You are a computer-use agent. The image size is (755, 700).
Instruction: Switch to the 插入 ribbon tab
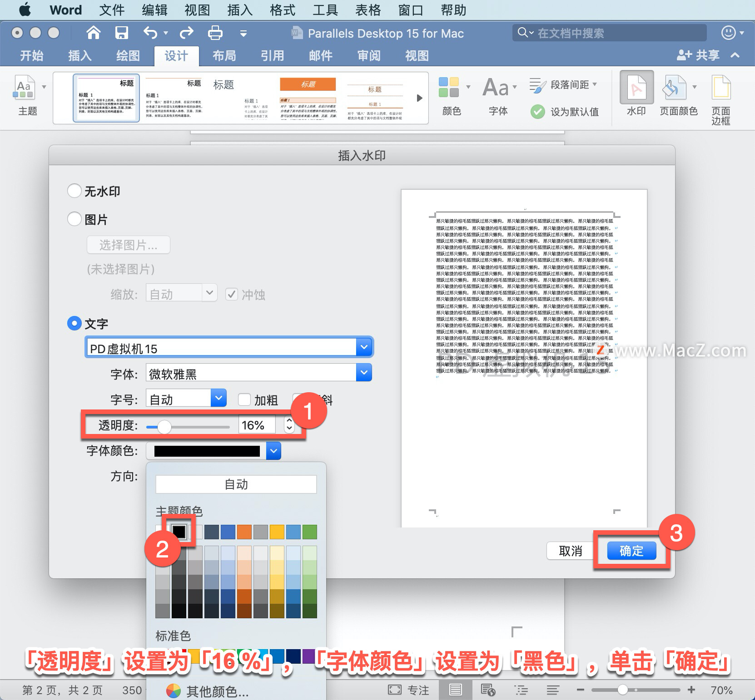pyautogui.click(x=79, y=56)
